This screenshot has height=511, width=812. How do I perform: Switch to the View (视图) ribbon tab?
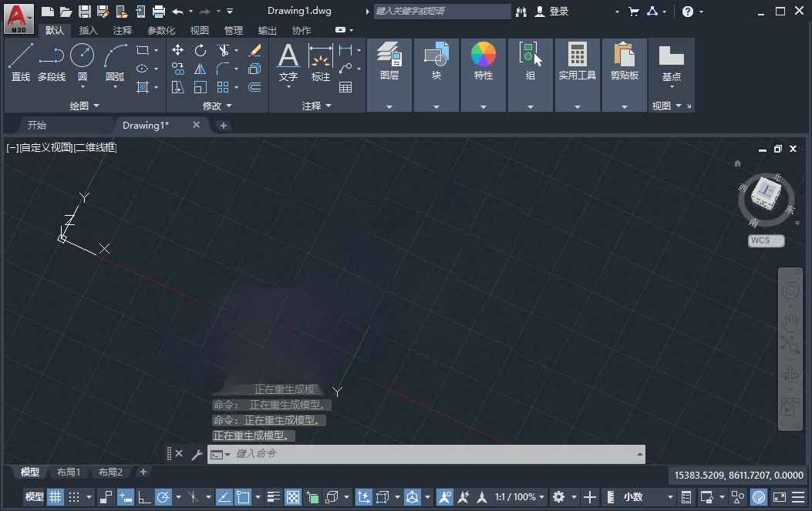point(200,31)
